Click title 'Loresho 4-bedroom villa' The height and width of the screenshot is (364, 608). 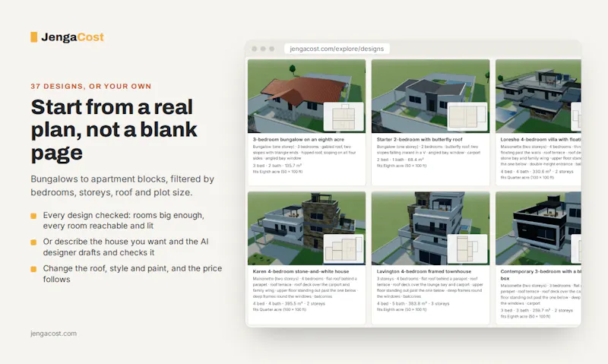[540, 140]
